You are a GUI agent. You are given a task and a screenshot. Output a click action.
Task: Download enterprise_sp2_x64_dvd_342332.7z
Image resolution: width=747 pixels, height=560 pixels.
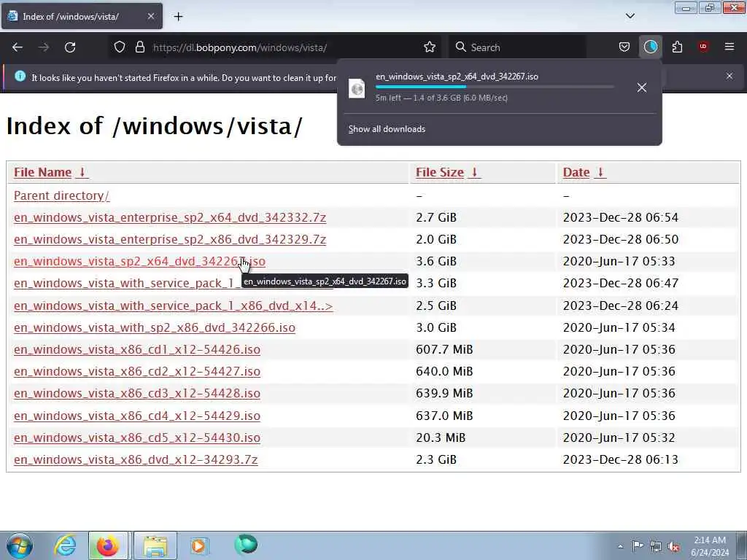point(170,217)
